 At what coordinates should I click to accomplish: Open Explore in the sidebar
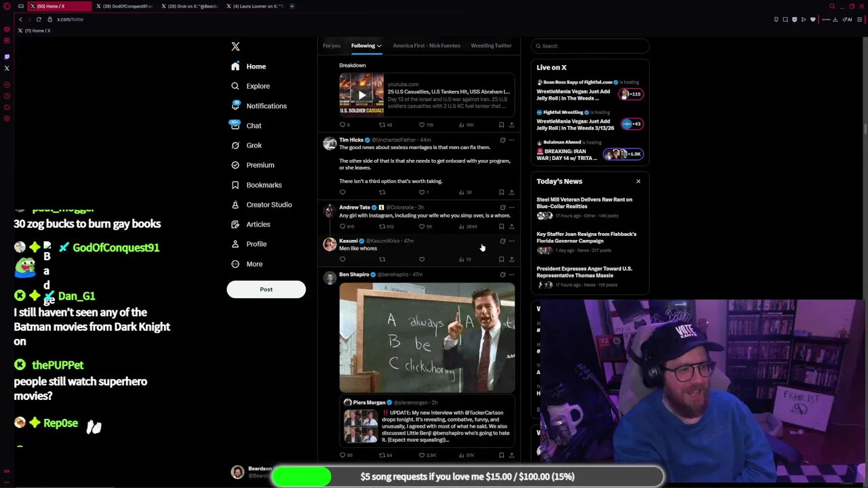[250, 86]
